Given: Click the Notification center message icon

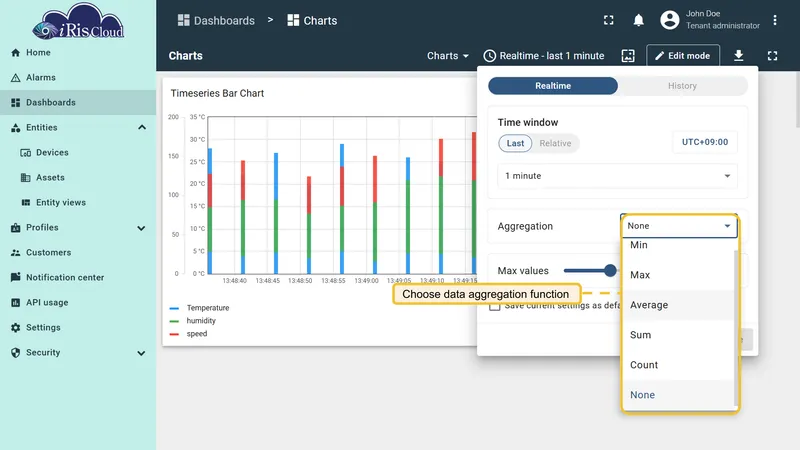Looking at the screenshot, I should [x=15, y=277].
